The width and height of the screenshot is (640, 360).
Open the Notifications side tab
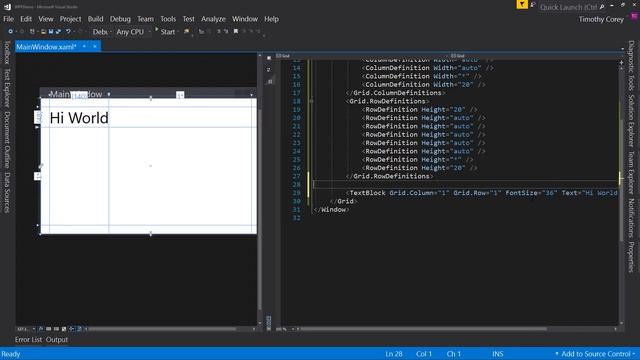631,218
